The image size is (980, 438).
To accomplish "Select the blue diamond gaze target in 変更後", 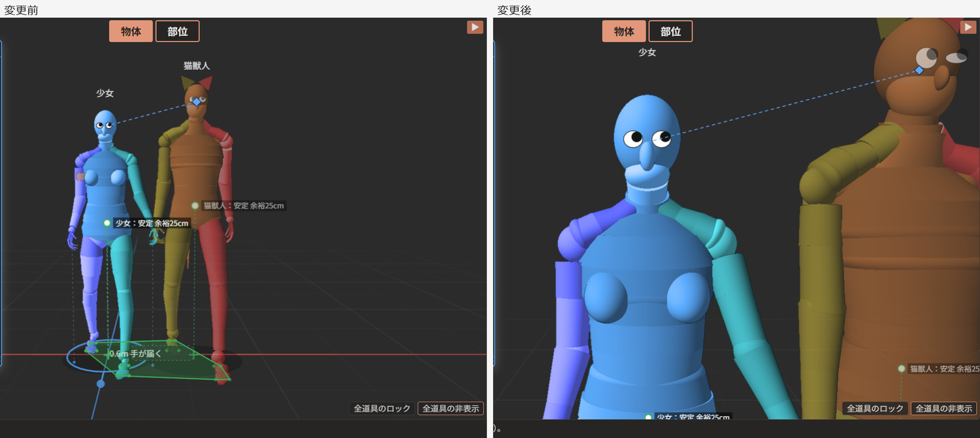I will 919,70.
